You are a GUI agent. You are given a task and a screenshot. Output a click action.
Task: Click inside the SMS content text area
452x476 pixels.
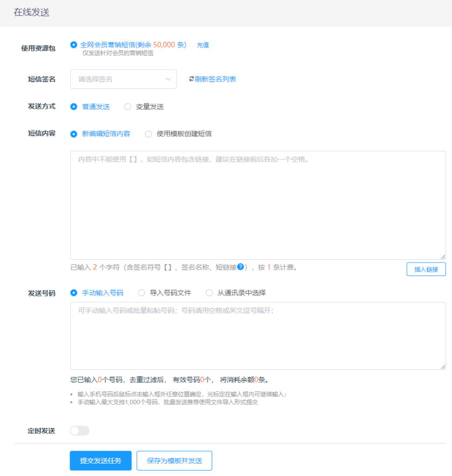click(x=258, y=205)
